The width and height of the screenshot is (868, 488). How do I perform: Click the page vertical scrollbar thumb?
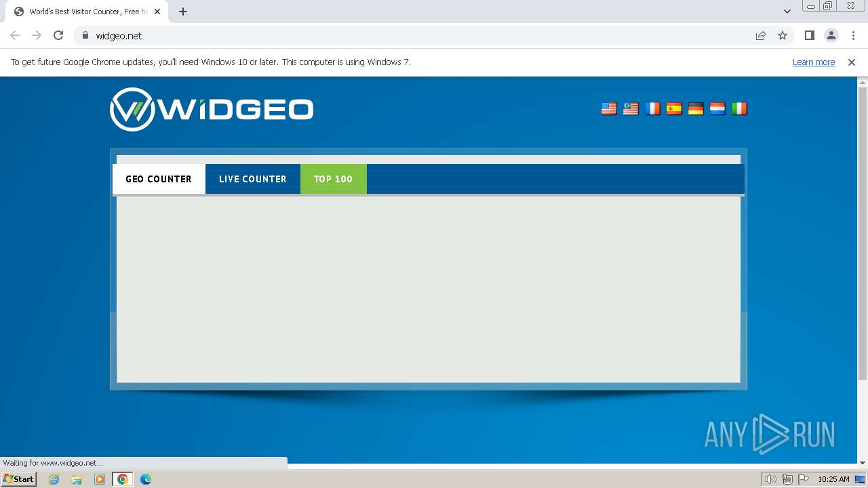[863, 234]
